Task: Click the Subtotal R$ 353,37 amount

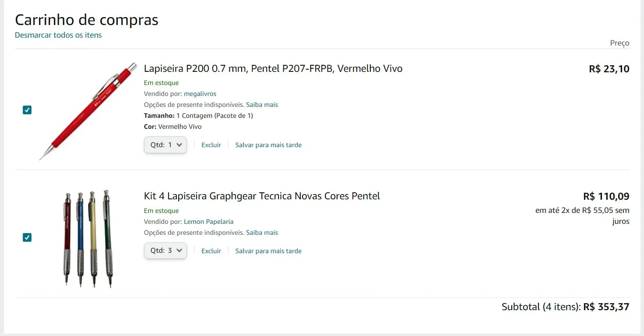Action: coord(606,307)
